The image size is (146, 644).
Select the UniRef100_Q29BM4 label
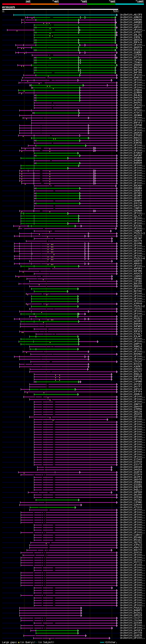tap(131, 93)
